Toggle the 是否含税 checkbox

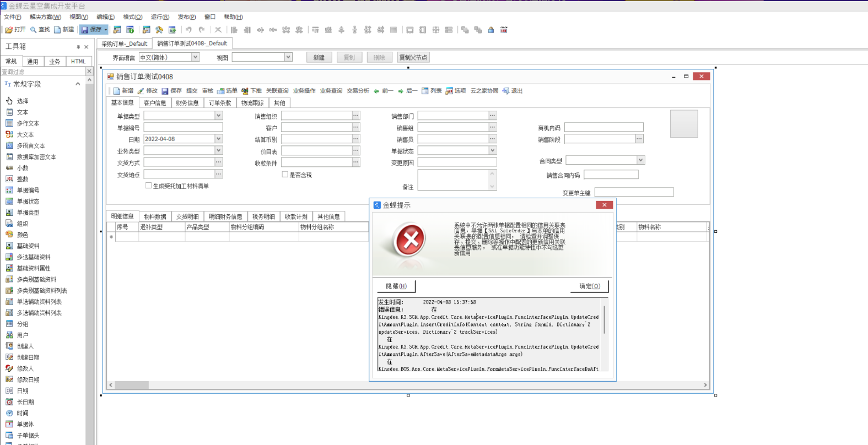pos(285,175)
